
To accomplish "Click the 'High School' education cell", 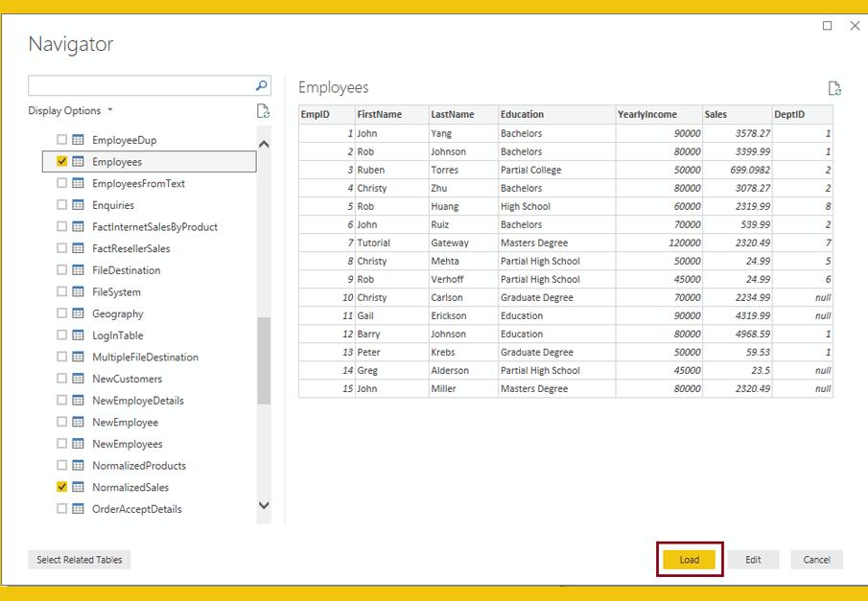I will [557, 206].
